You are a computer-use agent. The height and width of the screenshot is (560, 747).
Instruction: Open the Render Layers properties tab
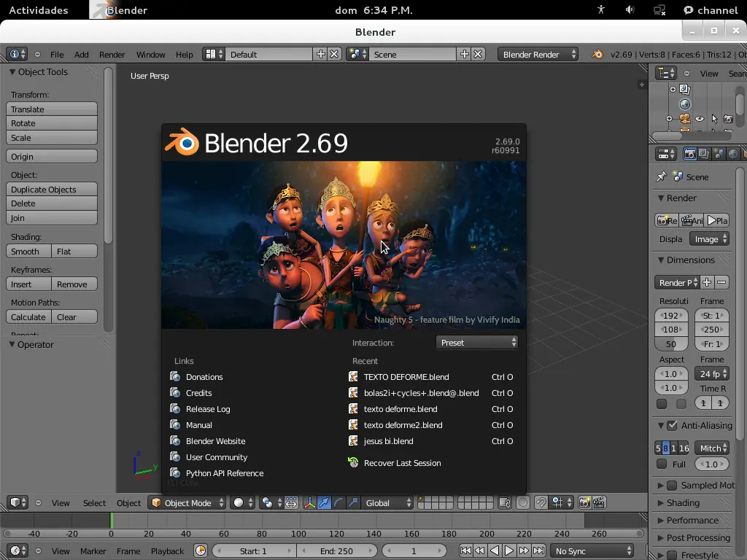click(x=704, y=154)
